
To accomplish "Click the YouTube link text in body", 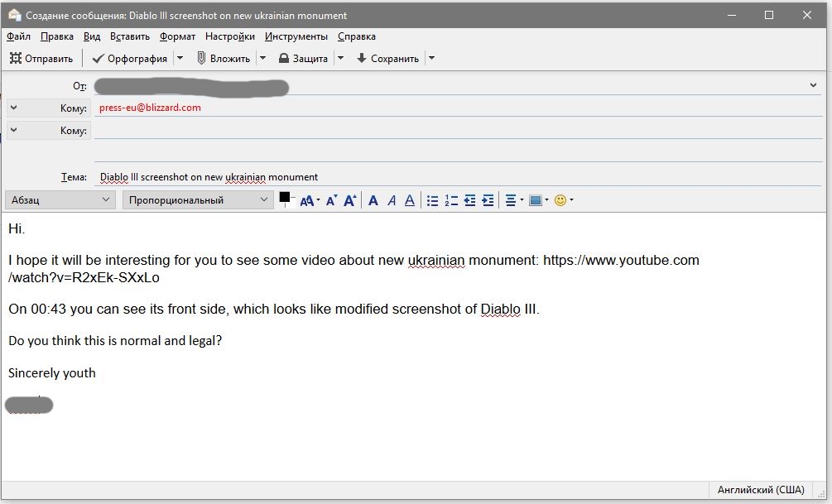I will (x=621, y=261).
